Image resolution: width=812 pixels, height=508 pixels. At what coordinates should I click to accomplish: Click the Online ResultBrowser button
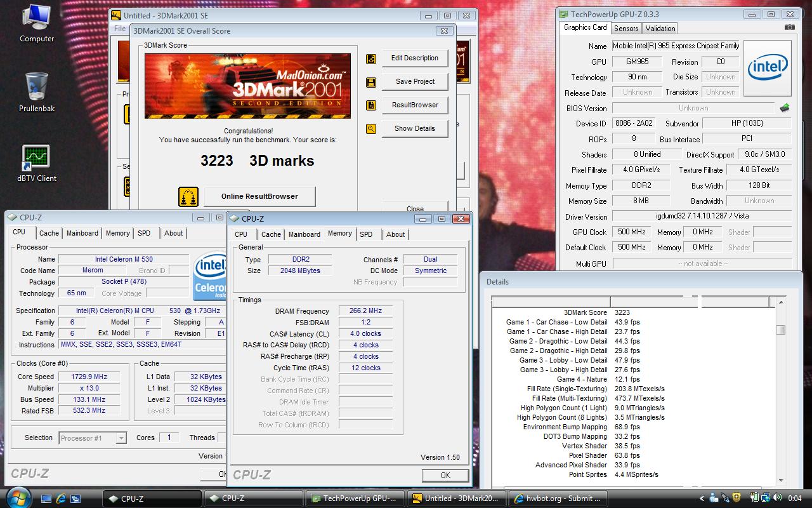pyautogui.click(x=259, y=197)
